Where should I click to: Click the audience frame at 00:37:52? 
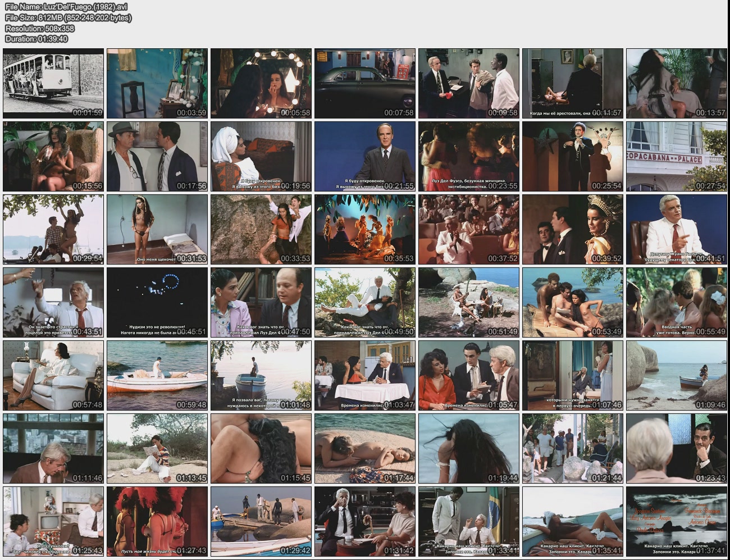[469, 229]
